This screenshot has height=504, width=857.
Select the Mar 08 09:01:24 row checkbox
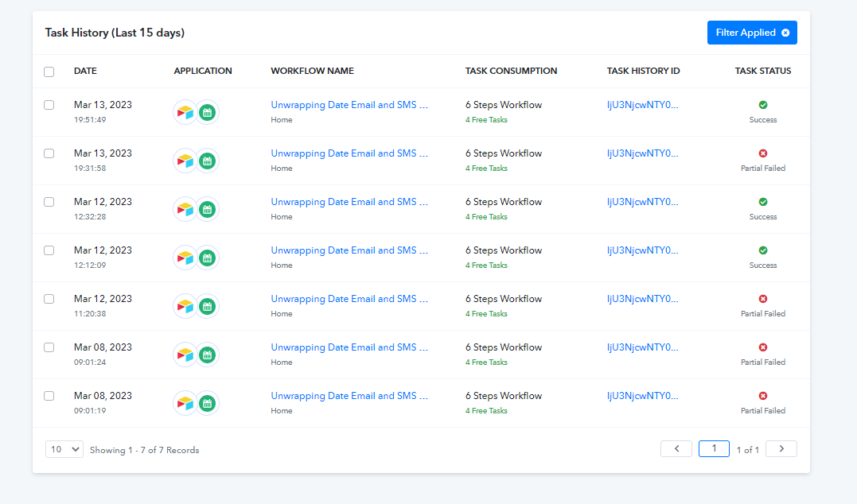[x=49, y=347]
